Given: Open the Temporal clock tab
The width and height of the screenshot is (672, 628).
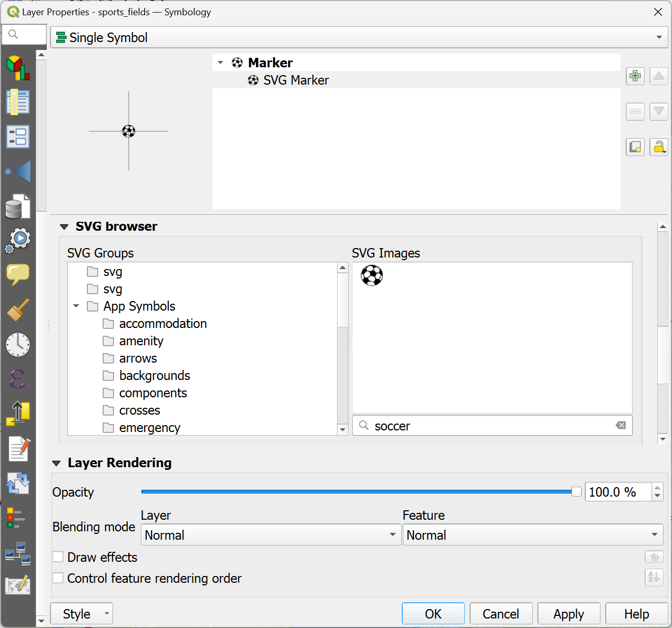Looking at the screenshot, I should tap(18, 345).
